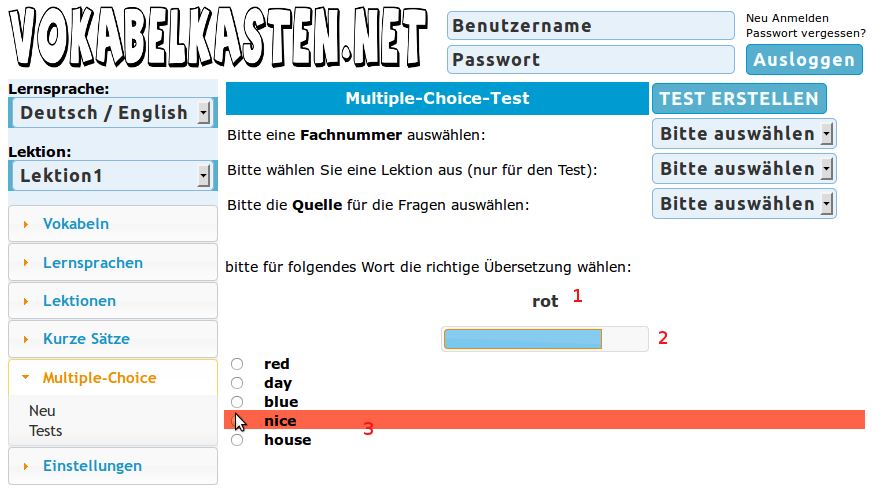882x490 pixels.
Task: Click the Ausloggen button
Action: (x=804, y=60)
